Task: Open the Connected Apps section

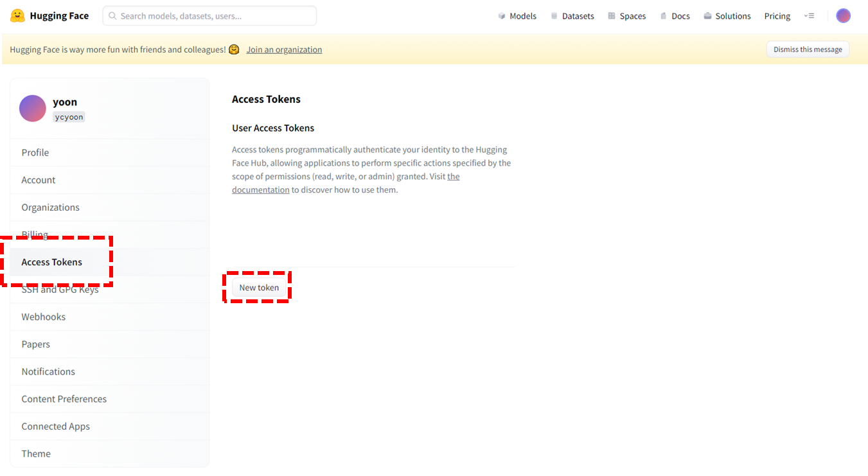Action: click(110, 427)
